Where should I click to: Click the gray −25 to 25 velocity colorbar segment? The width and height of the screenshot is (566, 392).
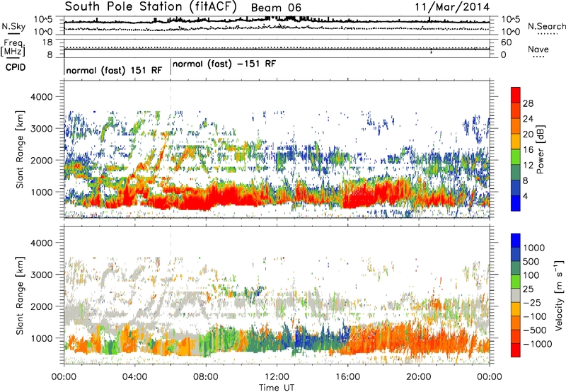pos(516,295)
